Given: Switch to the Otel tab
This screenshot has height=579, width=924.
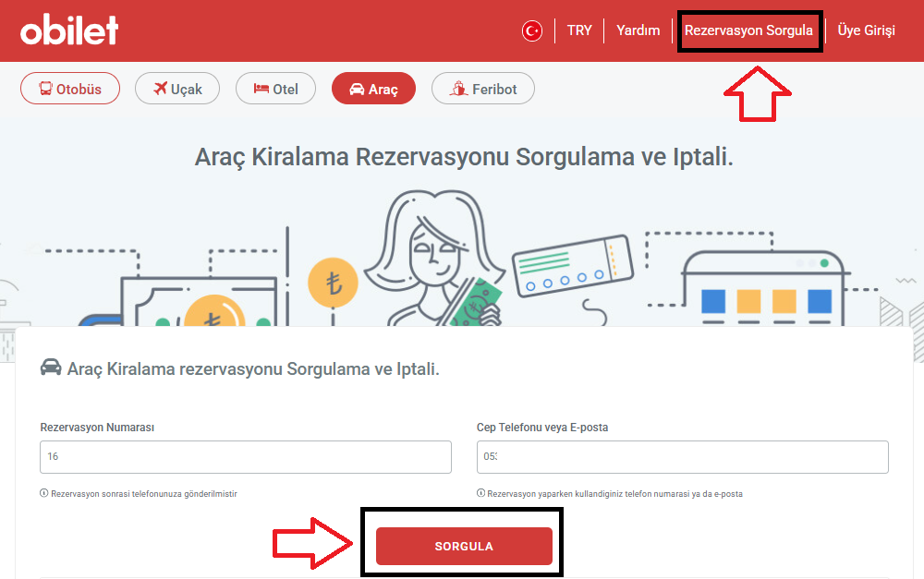Looking at the screenshot, I should pos(275,89).
